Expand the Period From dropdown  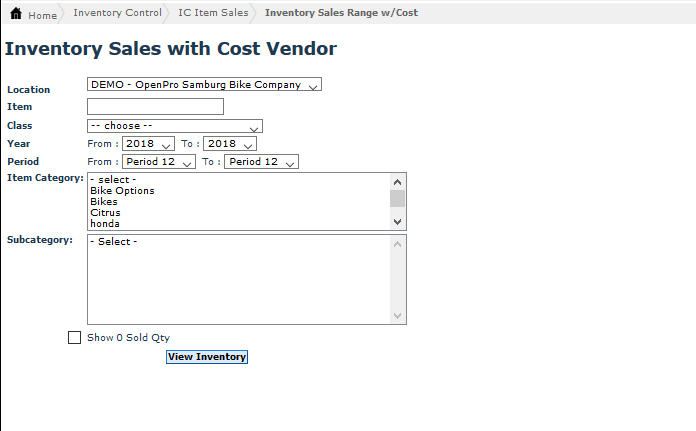point(158,162)
